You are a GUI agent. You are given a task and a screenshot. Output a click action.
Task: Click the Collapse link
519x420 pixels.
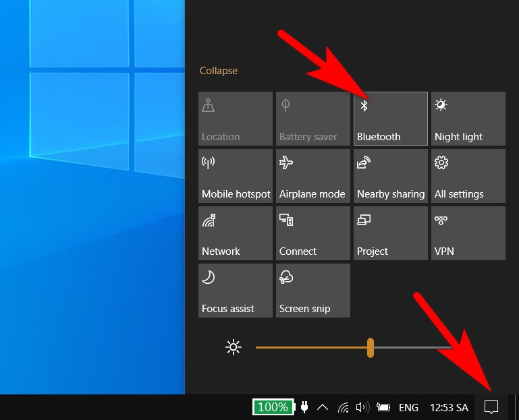click(219, 70)
